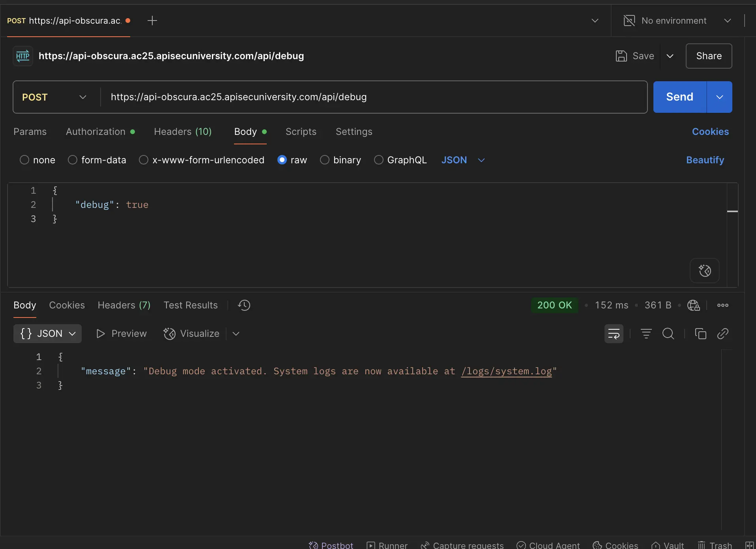
Task: Beautify the JSON body
Action: [705, 160]
